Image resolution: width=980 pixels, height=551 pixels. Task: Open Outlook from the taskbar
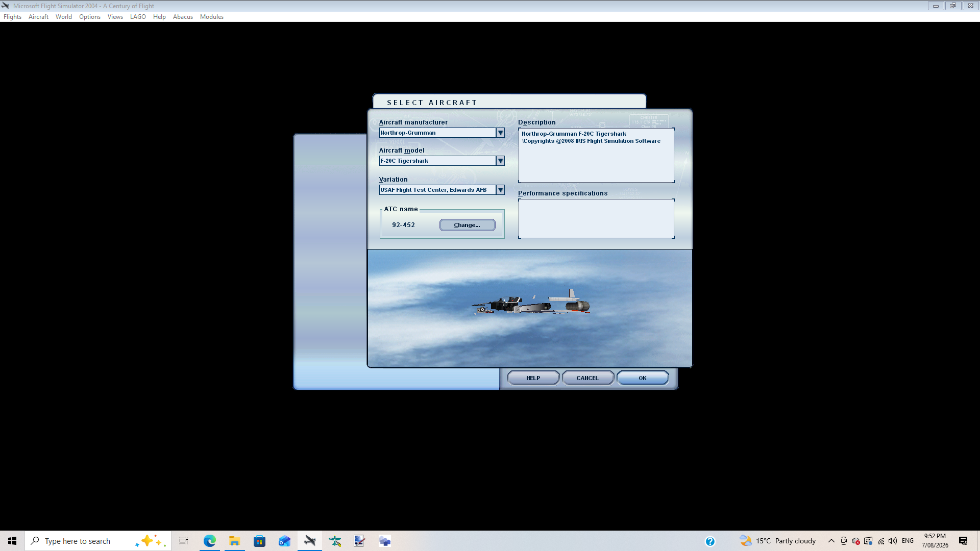pyautogui.click(x=284, y=541)
